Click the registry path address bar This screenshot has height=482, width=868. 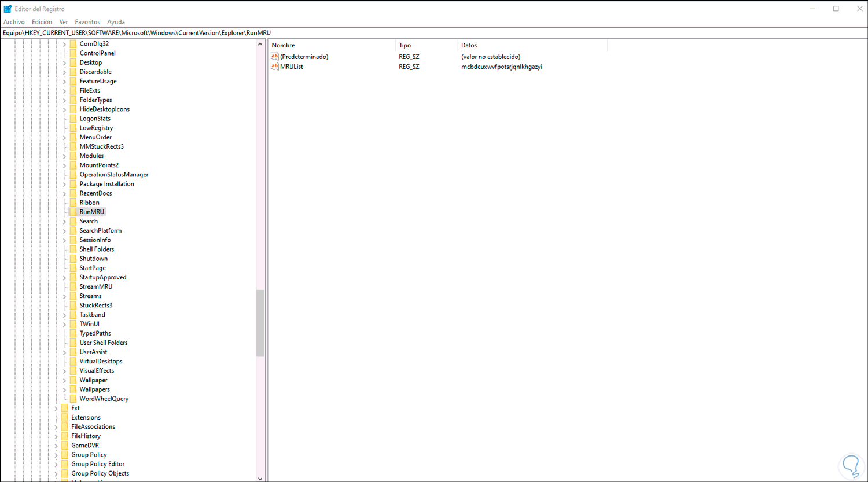pyautogui.click(x=231, y=33)
